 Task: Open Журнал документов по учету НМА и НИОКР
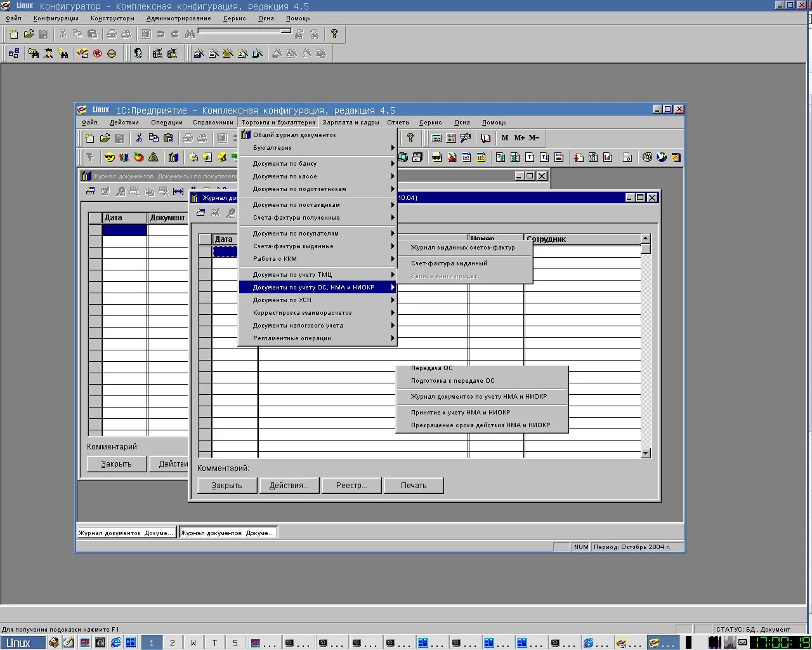[481, 397]
